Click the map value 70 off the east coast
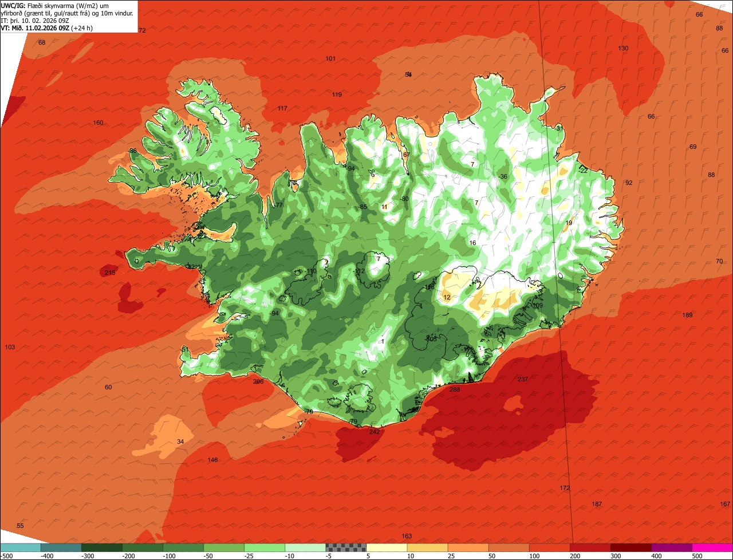733x560 pixels. point(719,261)
